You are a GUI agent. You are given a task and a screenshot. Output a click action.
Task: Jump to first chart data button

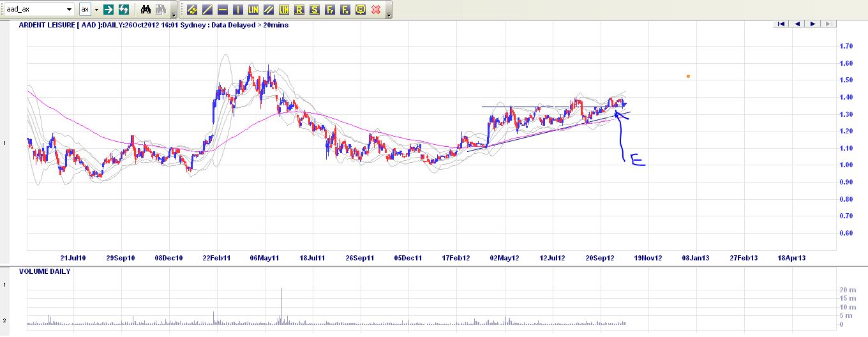point(781,24)
